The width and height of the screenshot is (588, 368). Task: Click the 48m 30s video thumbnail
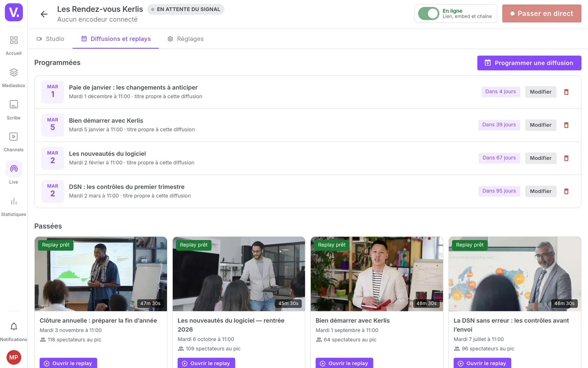pos(377,274)
